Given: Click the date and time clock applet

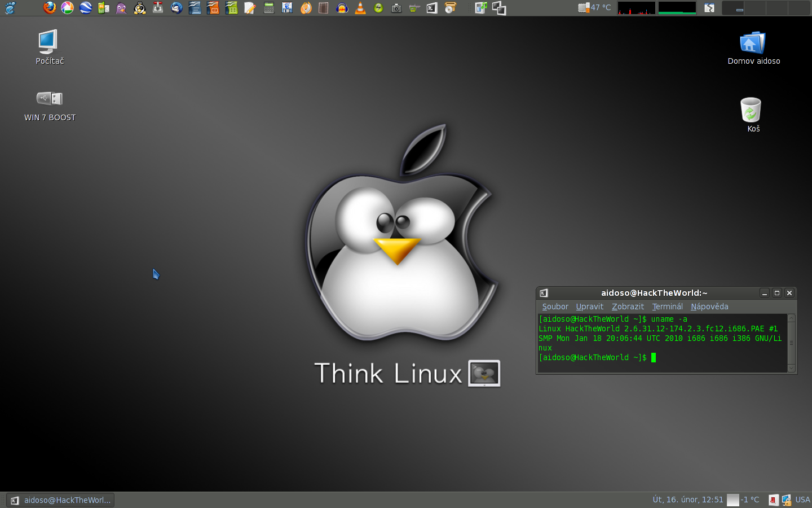Looking at the screenshot, I should coord(687,500).
